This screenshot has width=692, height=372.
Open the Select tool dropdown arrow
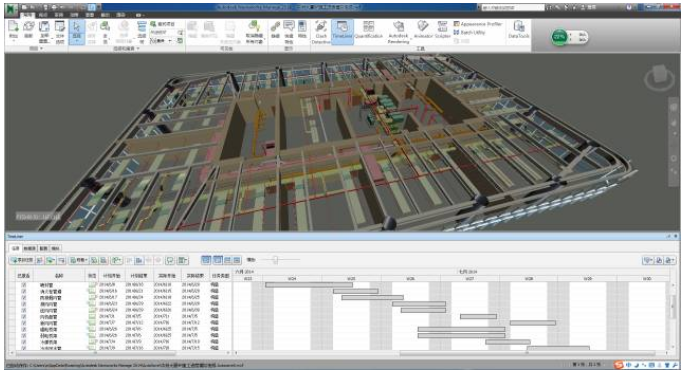pyautogui.click(x=77, y=41)
